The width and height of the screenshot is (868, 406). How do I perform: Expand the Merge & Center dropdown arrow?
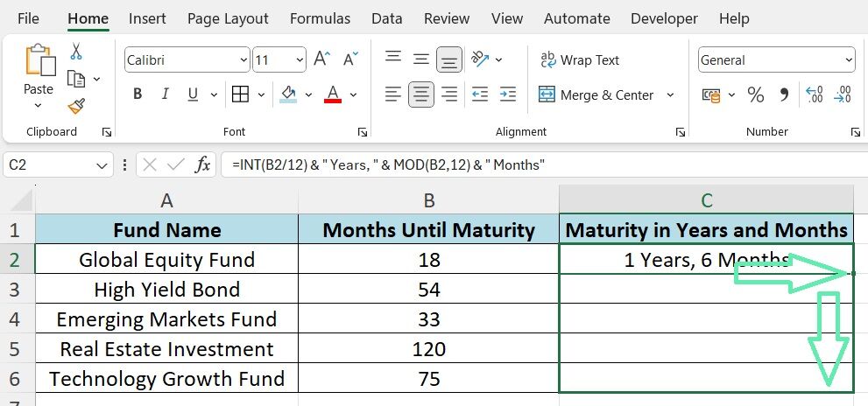[x=670, y=95]
